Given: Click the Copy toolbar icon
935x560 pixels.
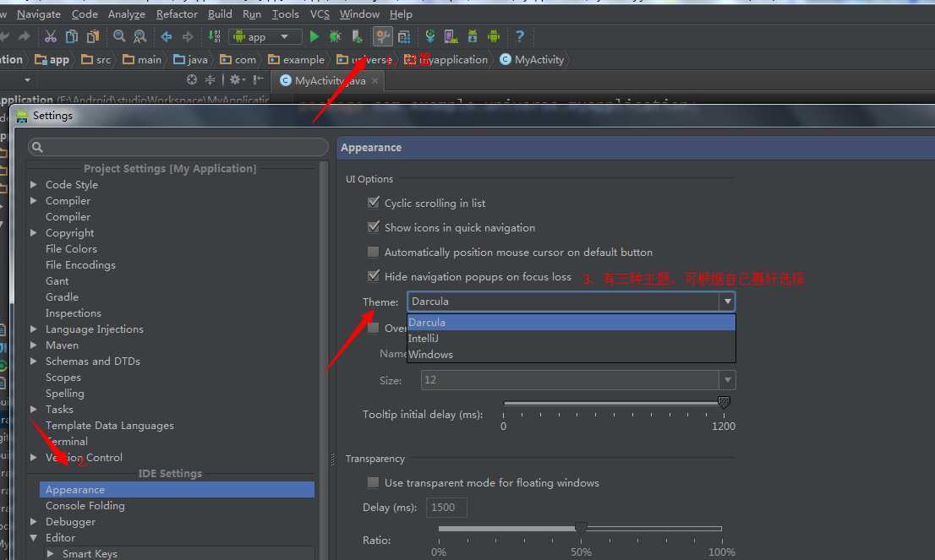Looking at the screenshot, I should 72,37.
